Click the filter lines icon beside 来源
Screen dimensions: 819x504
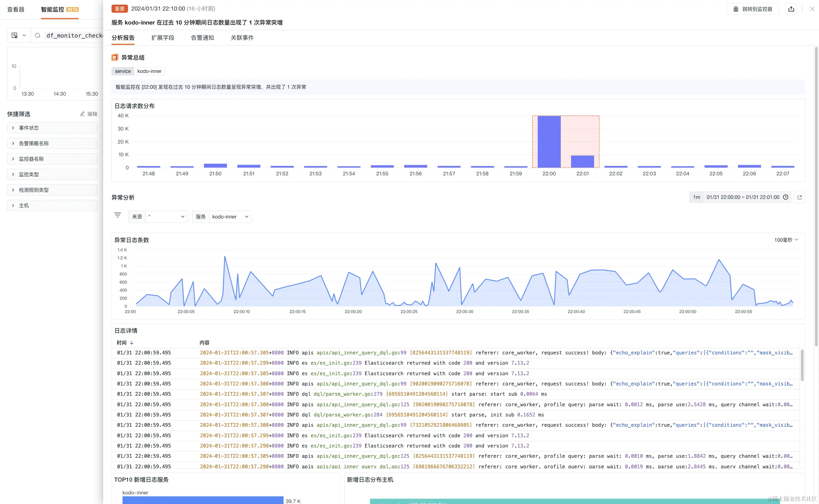(117, 215)
